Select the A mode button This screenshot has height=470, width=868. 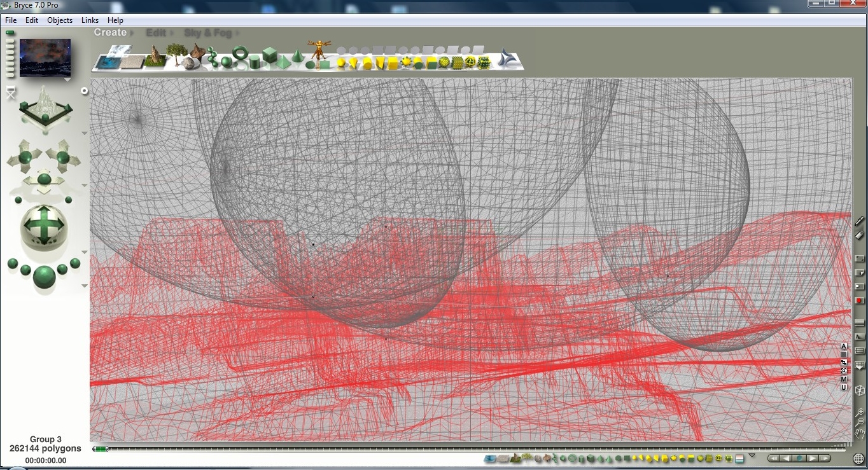844,347
